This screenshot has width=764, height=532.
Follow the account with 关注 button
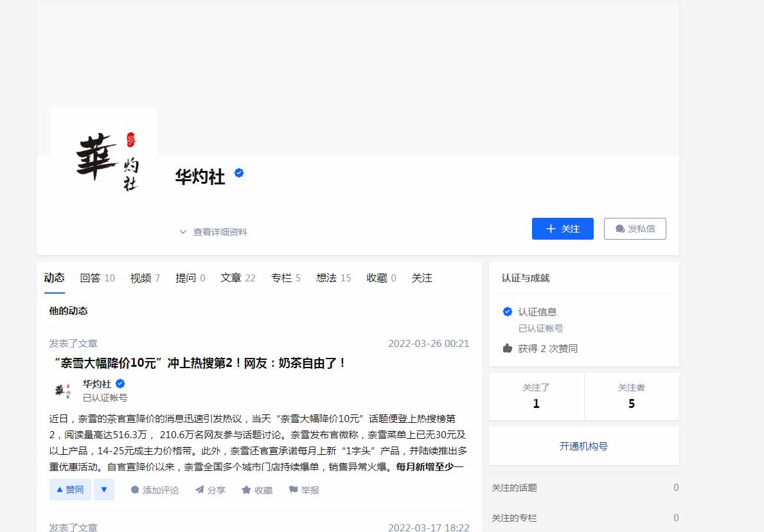tap(562, 229)
